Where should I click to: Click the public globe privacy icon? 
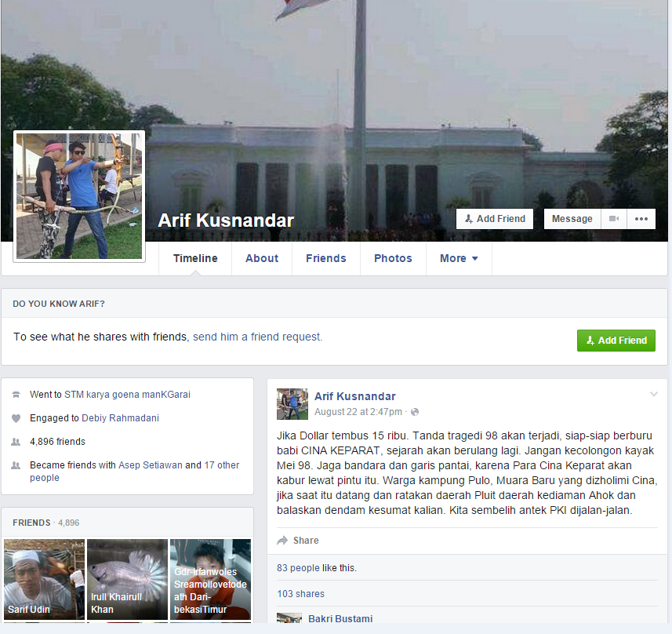415,412
